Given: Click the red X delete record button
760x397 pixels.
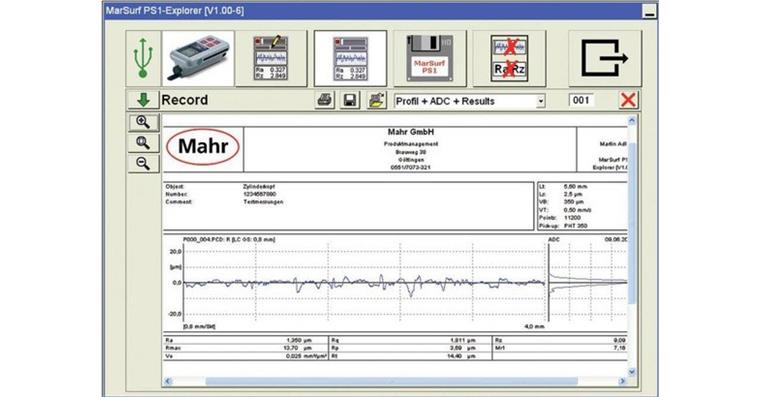Looking at the screenshot, I should 628,100.
